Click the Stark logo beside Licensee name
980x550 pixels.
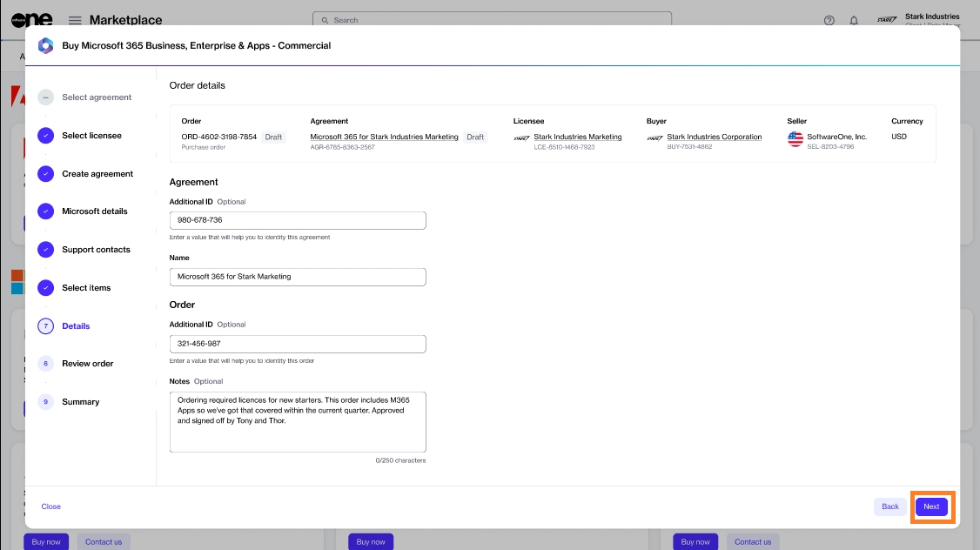[x=521, y=137]
